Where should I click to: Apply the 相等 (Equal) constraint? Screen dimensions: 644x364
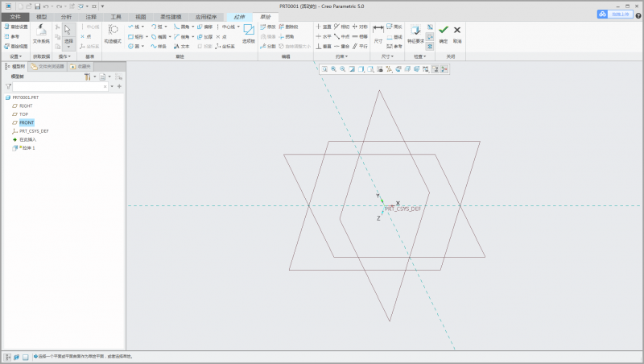(360, 36)
